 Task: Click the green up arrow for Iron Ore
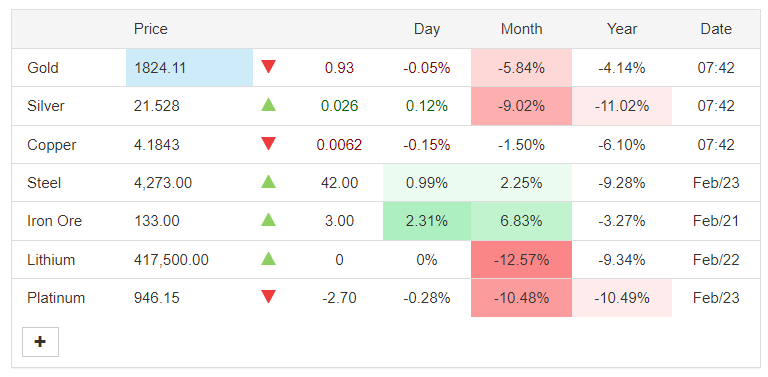[268, 220]
